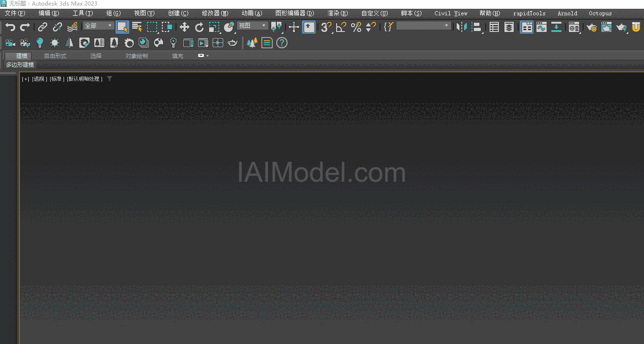
Task: Open the [默认明暗处理] shading menu
Action: tap(85, 79)
